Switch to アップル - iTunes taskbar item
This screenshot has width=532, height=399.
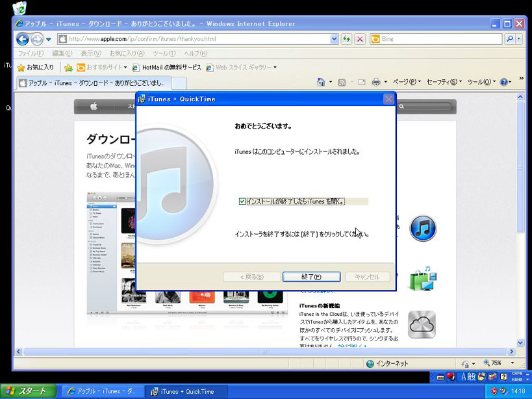coord(103,391)
